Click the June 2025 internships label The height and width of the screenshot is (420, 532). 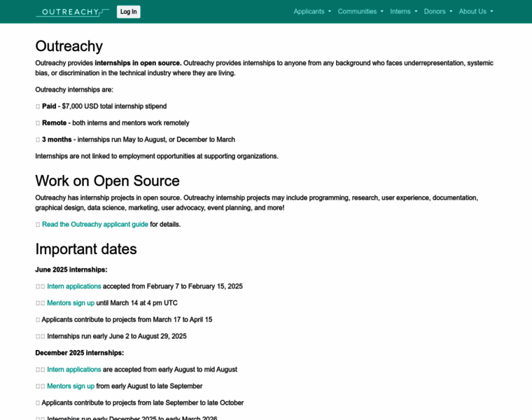coord(71,269)
